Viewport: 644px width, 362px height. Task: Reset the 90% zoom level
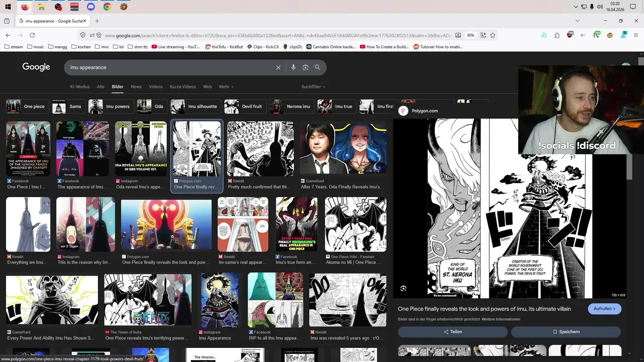tap(470, 35)
